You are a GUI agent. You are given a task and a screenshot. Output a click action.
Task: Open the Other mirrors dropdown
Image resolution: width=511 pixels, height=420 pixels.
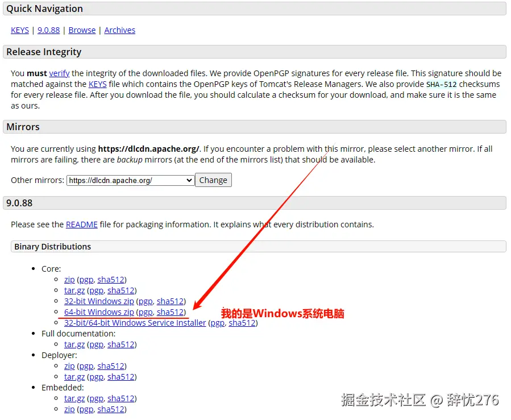[x=130, y=180]
